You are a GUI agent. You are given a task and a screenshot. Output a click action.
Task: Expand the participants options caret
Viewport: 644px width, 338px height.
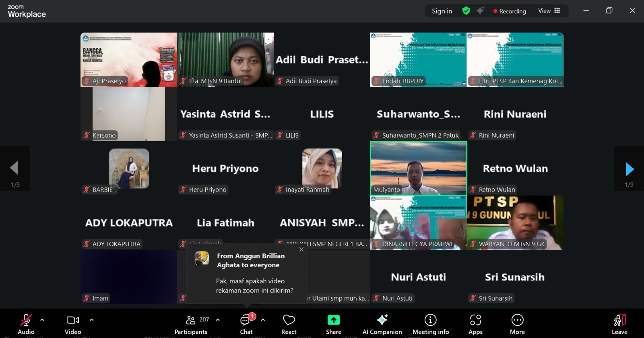(x=218, y=320)
